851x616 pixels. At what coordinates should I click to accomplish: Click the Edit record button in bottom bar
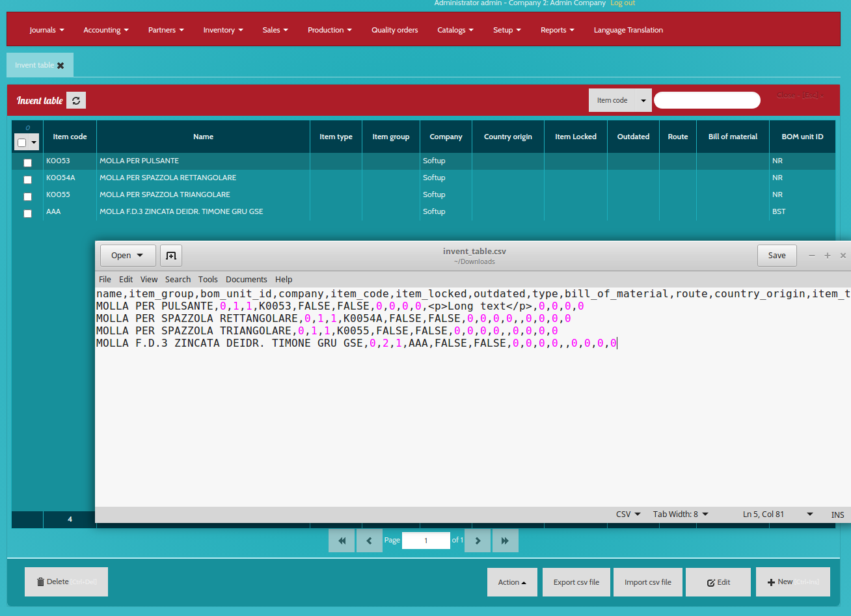(x=718, y=582)
